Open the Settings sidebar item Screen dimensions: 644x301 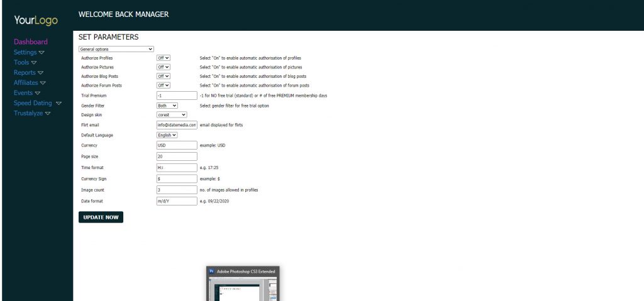click(25, 52)
